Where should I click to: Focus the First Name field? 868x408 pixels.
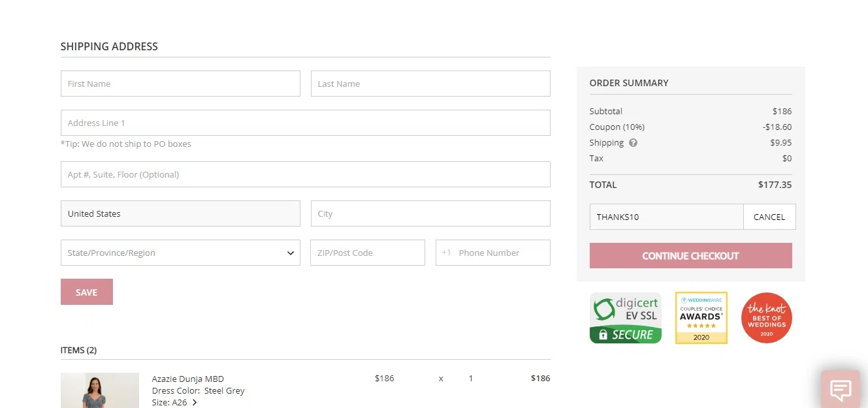[x=180, y=84]
